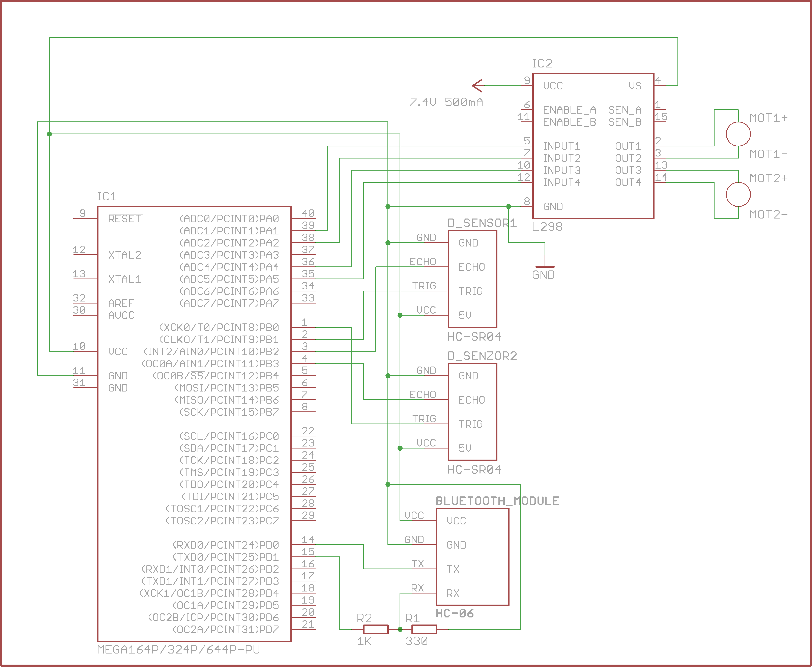Select the (RXD0/PCINT24)PD0 pin label
The image size is (812, 667).
pos(226,545)
